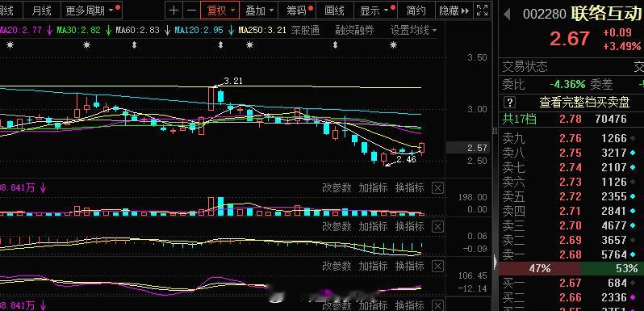The width and height of the screenshot is (644, 311).
Task: Select the stock name 联络互动
Action: (607, 14)
